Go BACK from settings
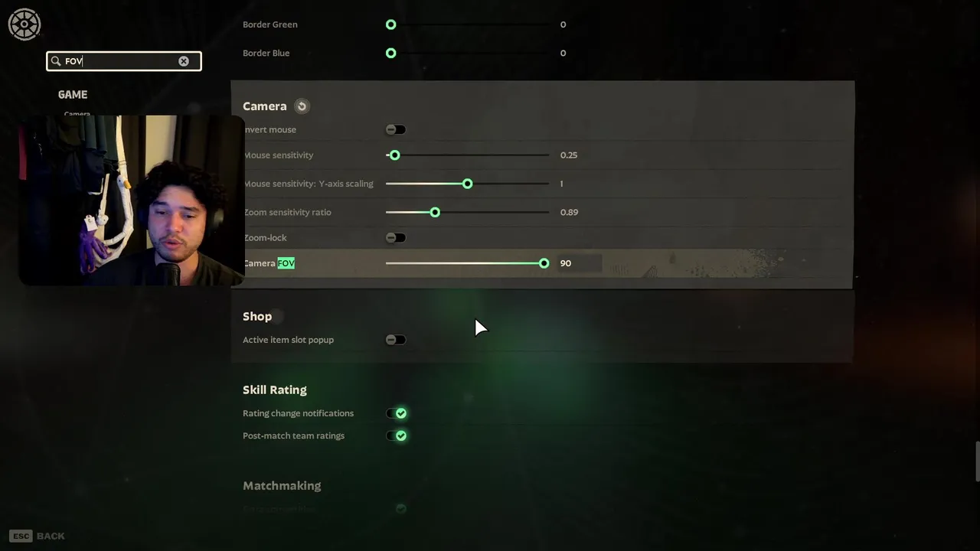Screen dimensions: 980x551 click(51, 536)
